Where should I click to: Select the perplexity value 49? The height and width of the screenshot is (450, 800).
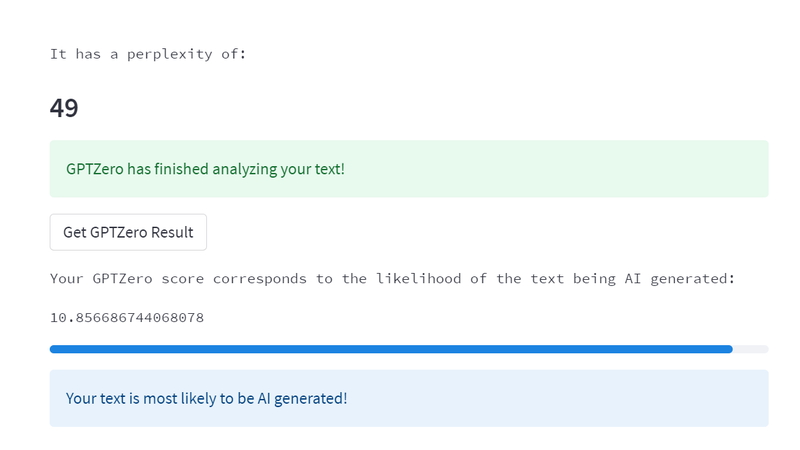(x=64, y=108)
